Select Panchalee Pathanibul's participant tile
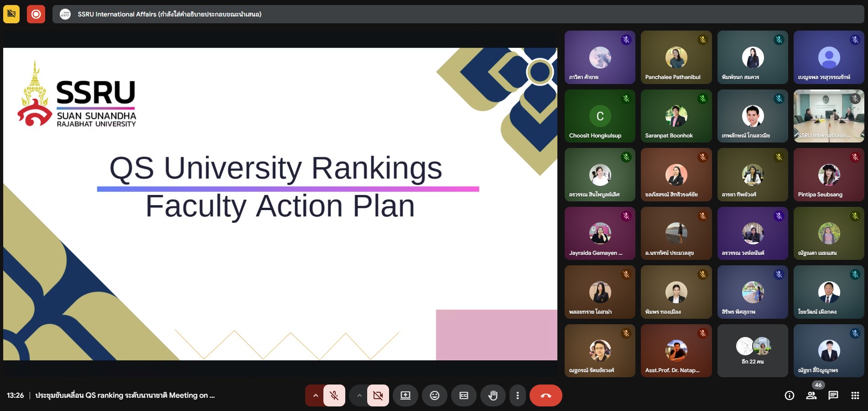The image size is (868, 411). pos(676,57)
